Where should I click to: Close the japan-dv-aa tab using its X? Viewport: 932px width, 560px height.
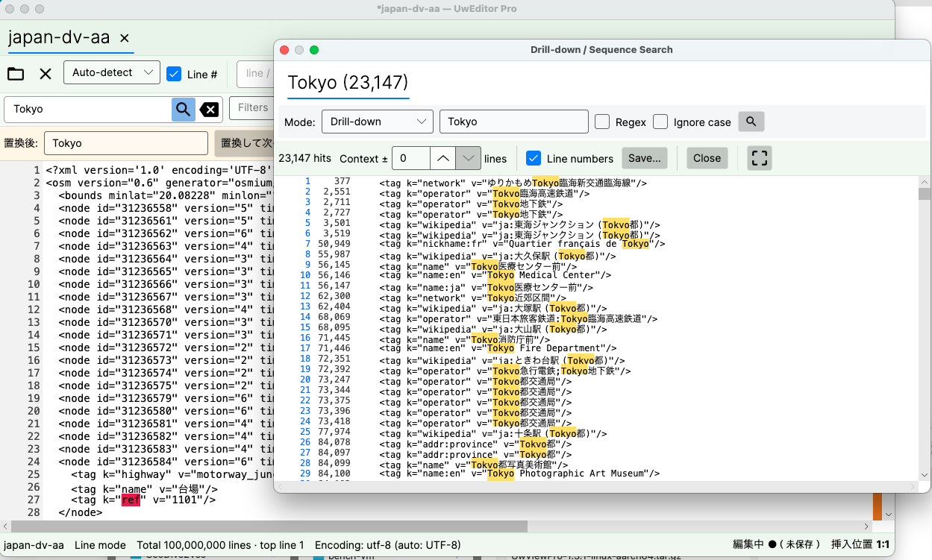click(x=125, y=38)
